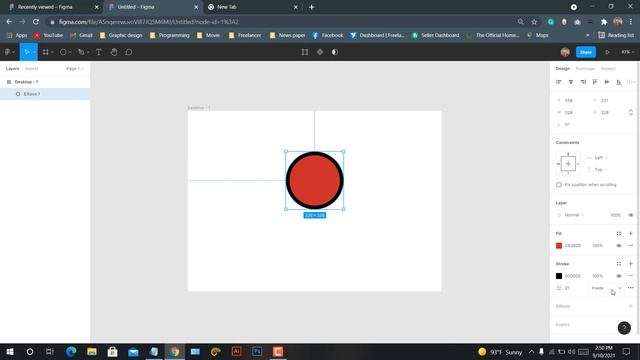Select the Ellipse shape tool
Viewport: 640px width, 360px height.
[x=63, y=52]
